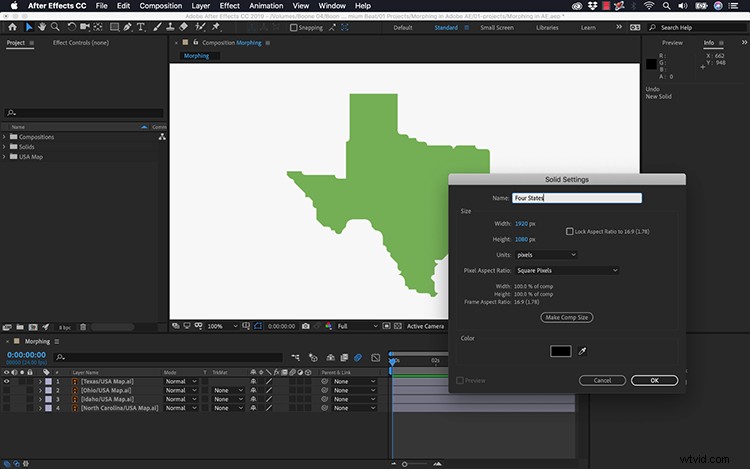This screenshot has height=469, width=750.
Task: Select the Hand tool in toolbar
Action: 42,27
